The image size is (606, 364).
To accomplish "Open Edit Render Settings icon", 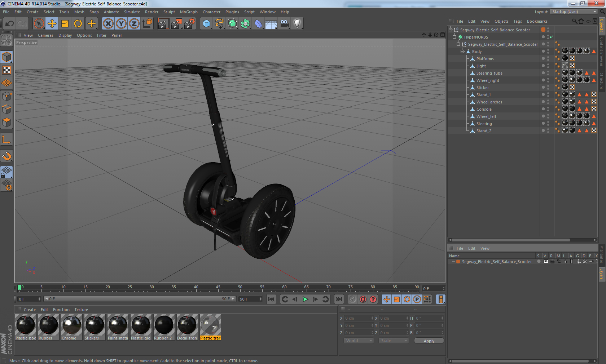I will pyautogui.click(x=189, y=24).
